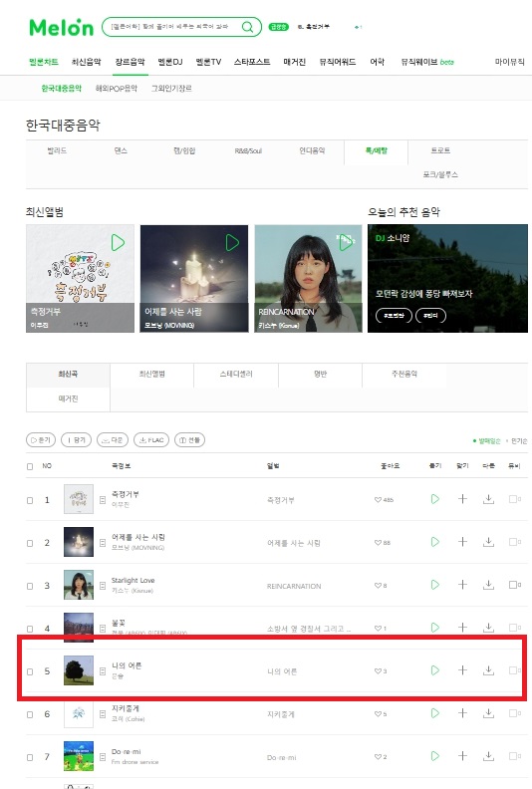Click inside the Melon search field
The width and height of the screenshot is (532, 789).
[169, 27]
